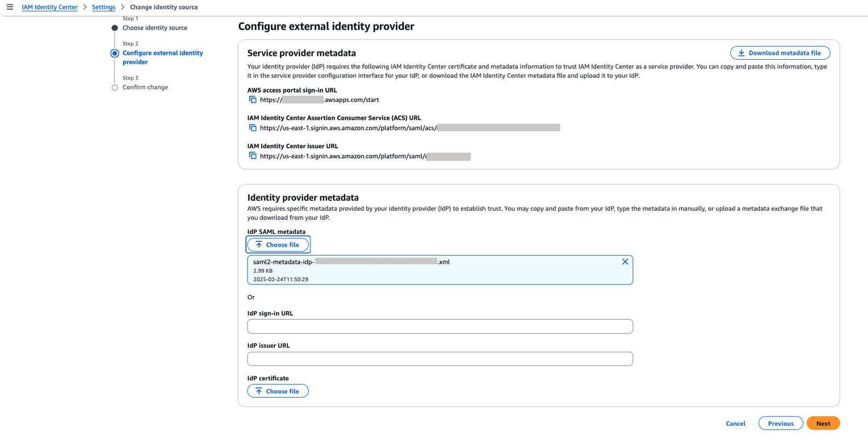Go back using the Previous button
The width and height of the screenshot is (868, 441).
[781, 423]
